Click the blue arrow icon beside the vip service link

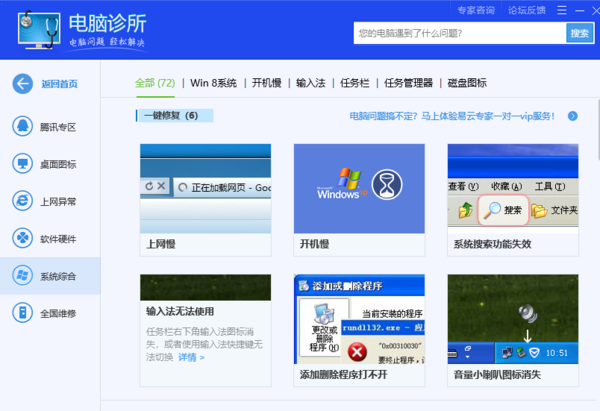coord(573,116)
